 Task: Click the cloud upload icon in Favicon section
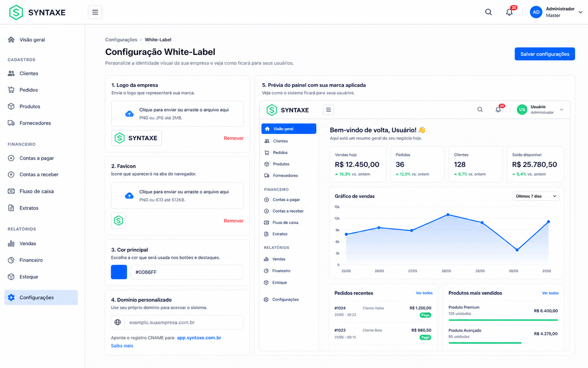coord(129,196)
